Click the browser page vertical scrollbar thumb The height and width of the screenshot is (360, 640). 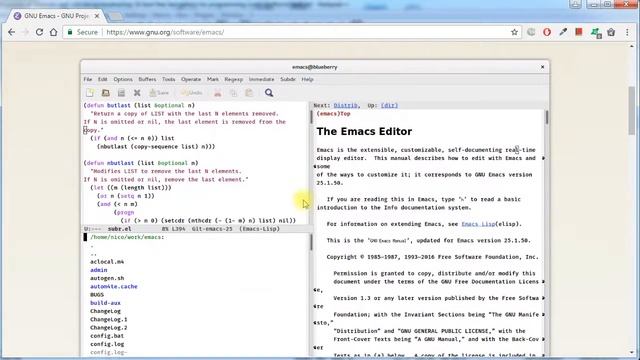point(631,110)
